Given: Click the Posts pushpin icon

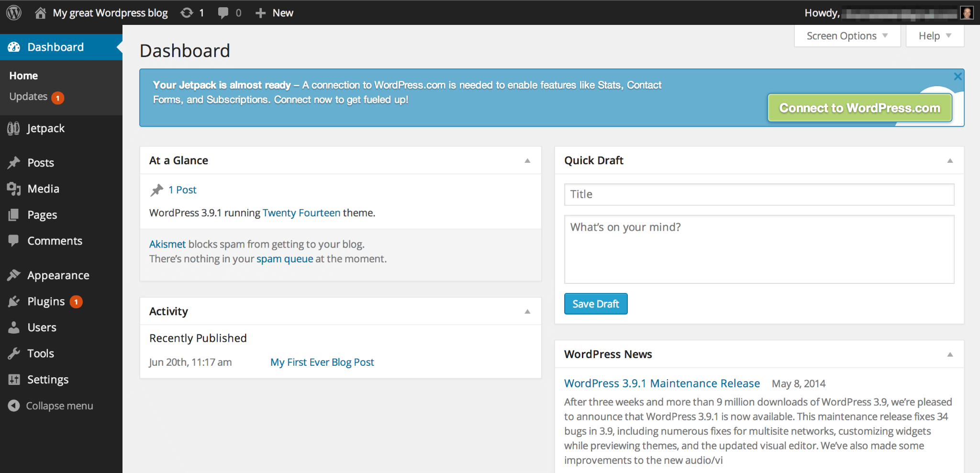Looking at the screenshot, I should (14, 163).
